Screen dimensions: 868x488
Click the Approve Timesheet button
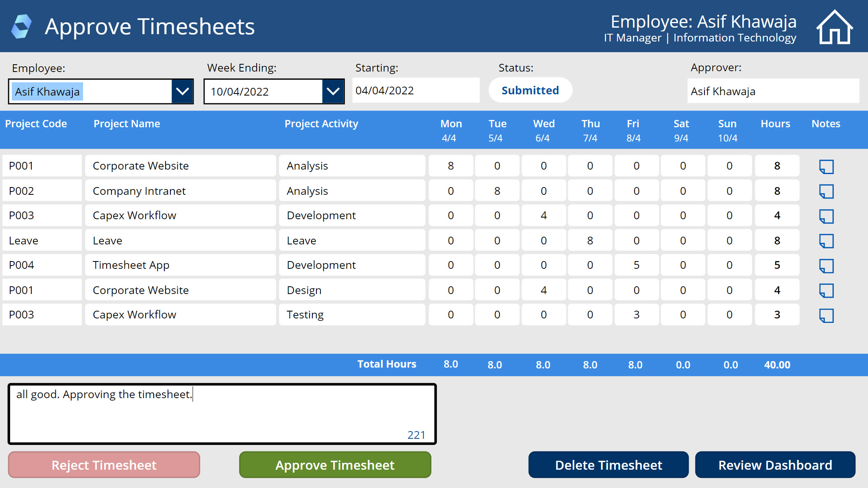click(x=335, y=465)
